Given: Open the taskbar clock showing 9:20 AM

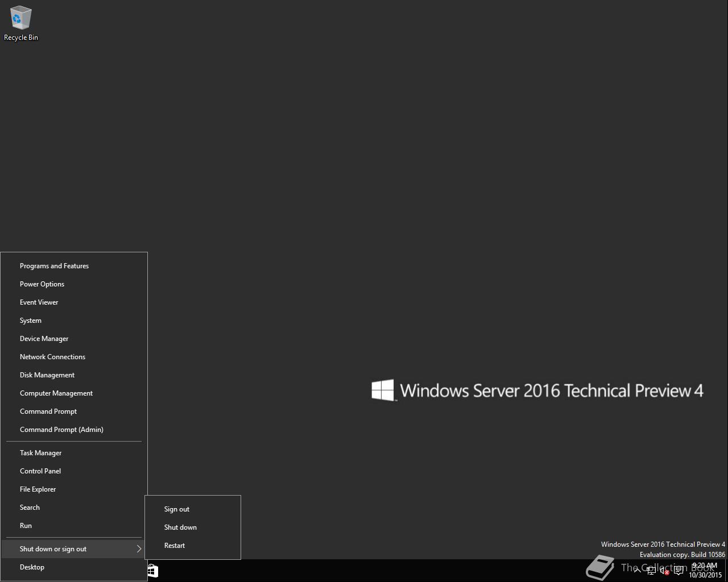Looking at the screenshot, I should point(705,571).
